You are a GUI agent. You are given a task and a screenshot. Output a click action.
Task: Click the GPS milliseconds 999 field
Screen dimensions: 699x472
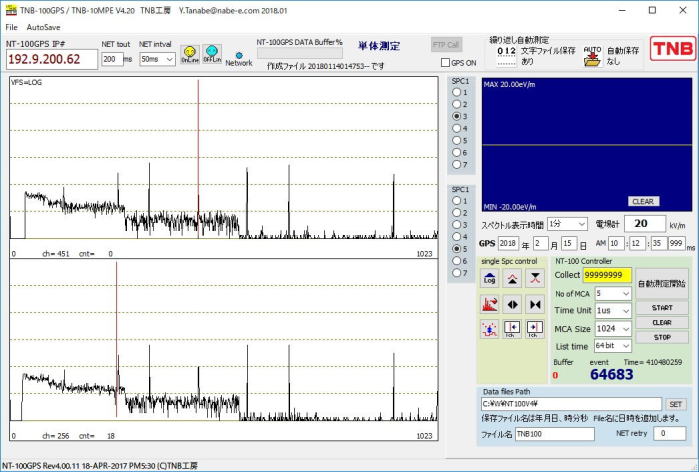pos(677,243)
